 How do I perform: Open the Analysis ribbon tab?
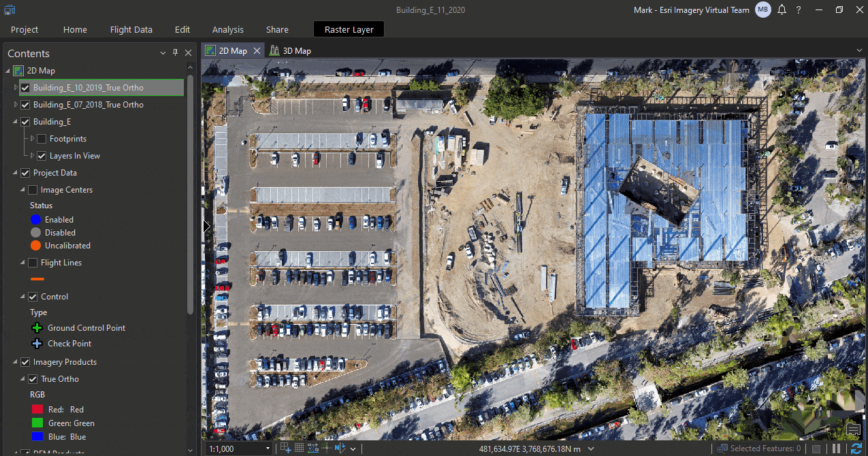tap(227, 29)
